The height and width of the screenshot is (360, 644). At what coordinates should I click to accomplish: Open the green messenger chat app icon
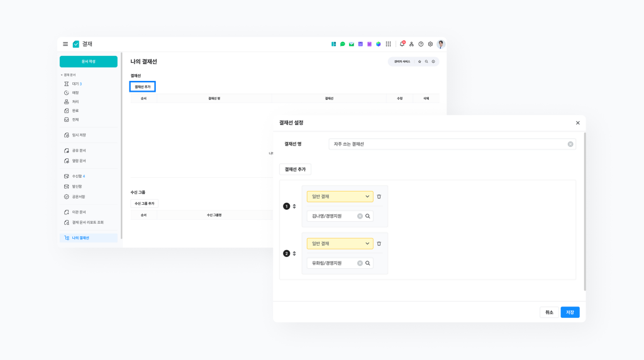[x=343, y=44]
